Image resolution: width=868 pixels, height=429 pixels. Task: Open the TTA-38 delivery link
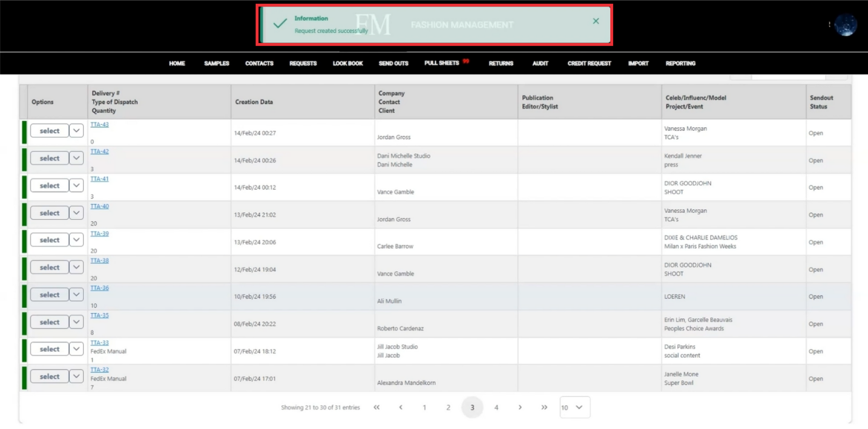coord(99,261)
